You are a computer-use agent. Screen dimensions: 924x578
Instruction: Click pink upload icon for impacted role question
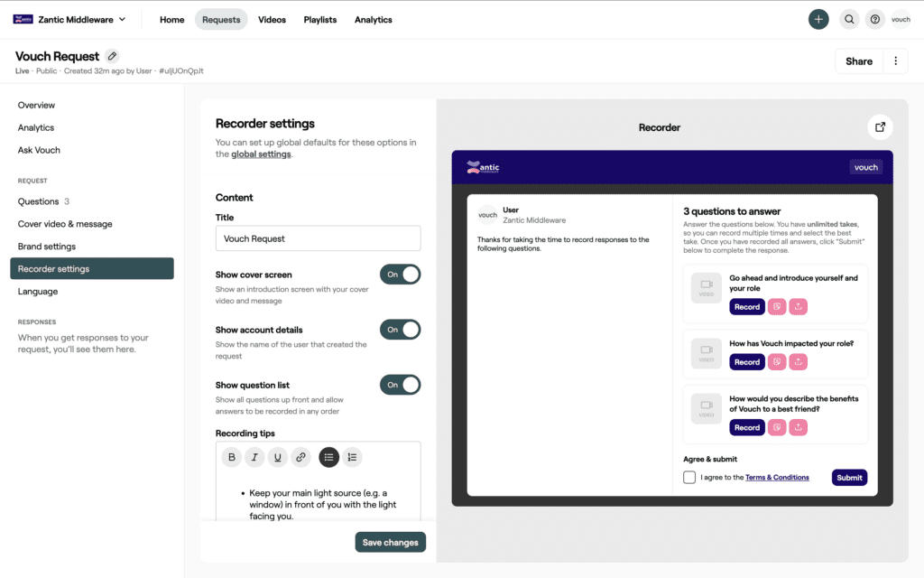click(798, 362)
